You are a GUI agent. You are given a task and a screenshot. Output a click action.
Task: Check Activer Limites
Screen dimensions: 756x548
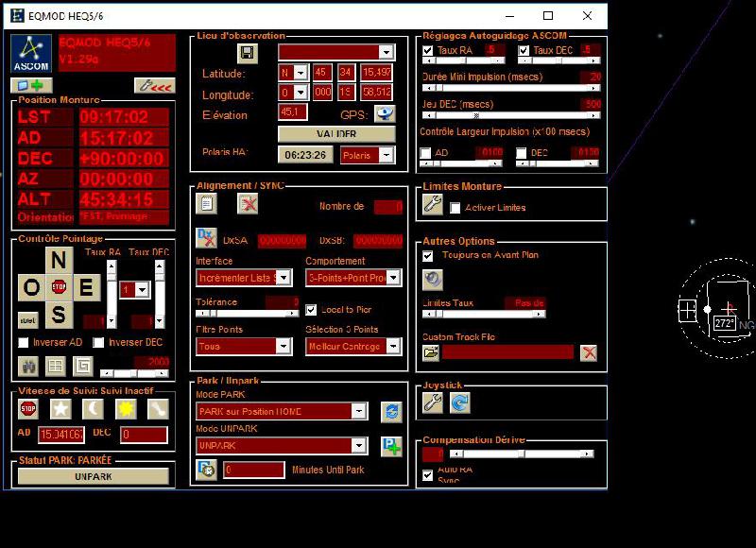click(x=455, y=208)
